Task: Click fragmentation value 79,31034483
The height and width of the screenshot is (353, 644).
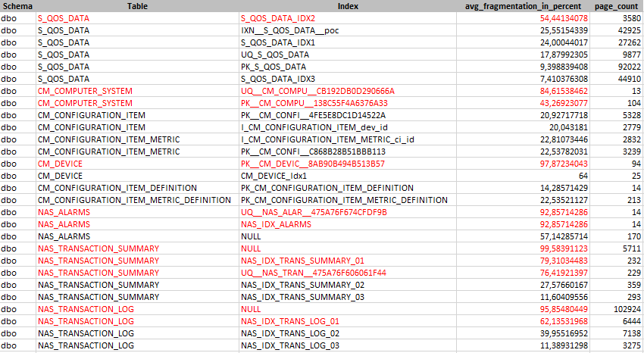Action: pyautogui.click(x=523, y=261)
